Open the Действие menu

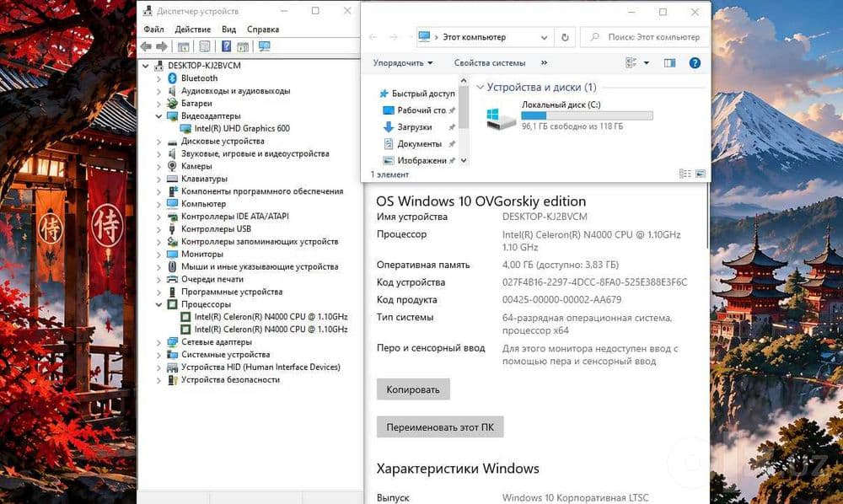[193, 29]
